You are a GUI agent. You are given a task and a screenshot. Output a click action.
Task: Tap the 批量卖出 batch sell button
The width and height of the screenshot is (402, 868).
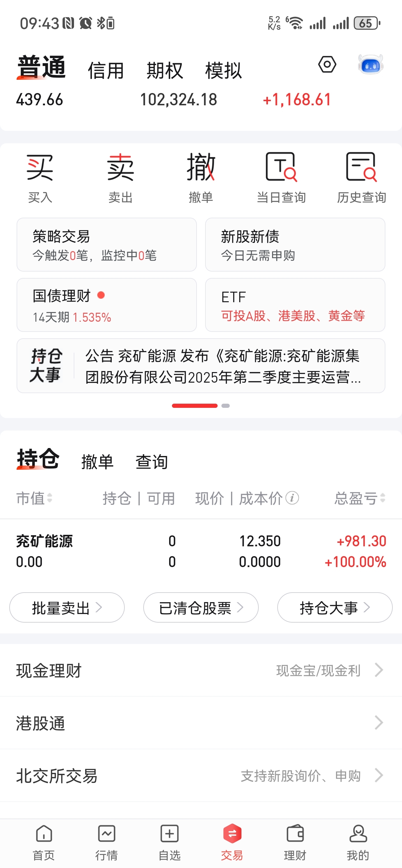pyautogui.click(x=67, y=608)
